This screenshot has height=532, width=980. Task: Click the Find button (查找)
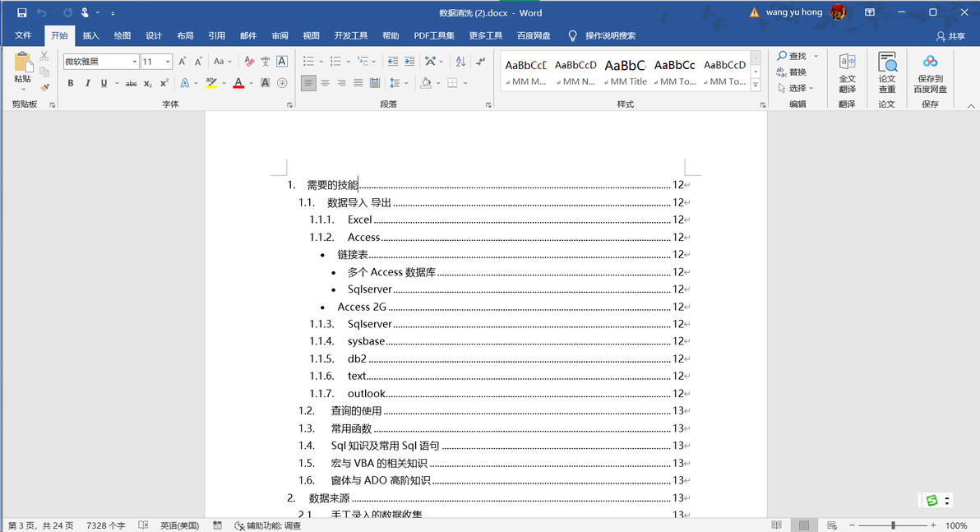[792, 56]
